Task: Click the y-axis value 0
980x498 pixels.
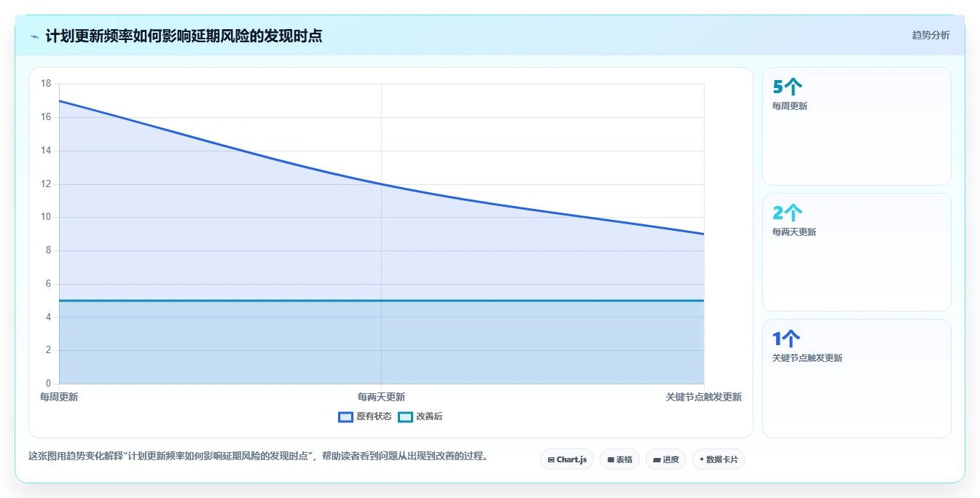Action: click(48, 384)
